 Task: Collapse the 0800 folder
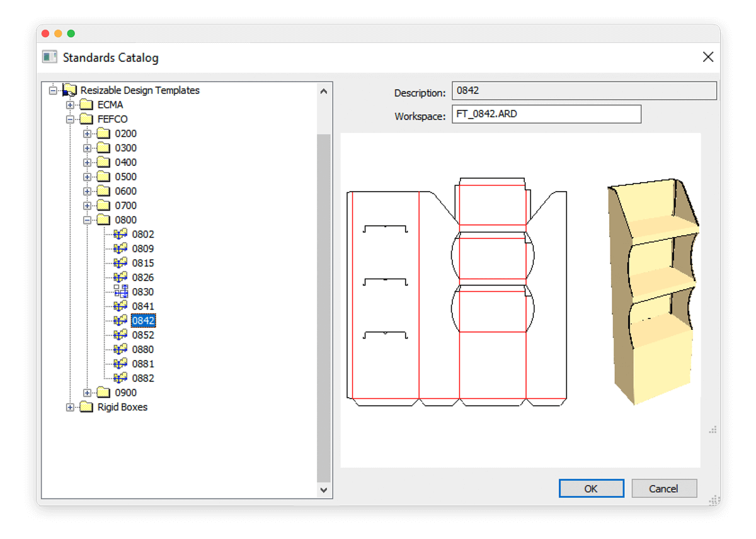(x=87, y=220)
